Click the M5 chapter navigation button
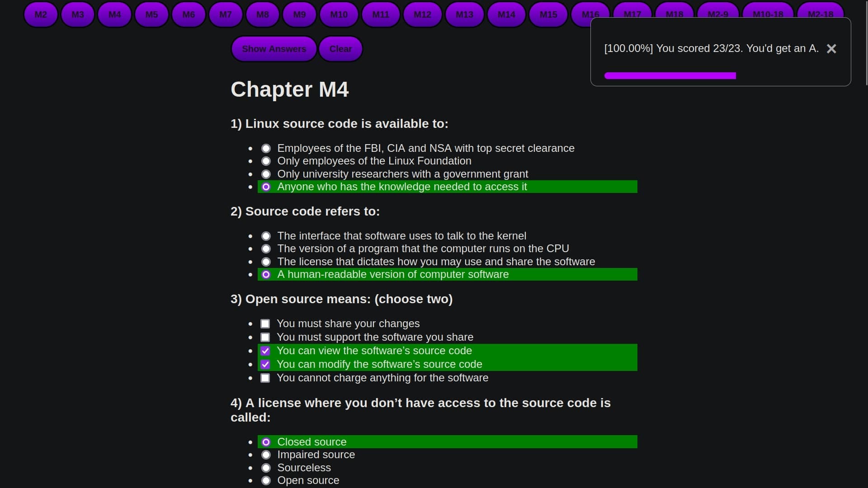 tap(151, 14)
